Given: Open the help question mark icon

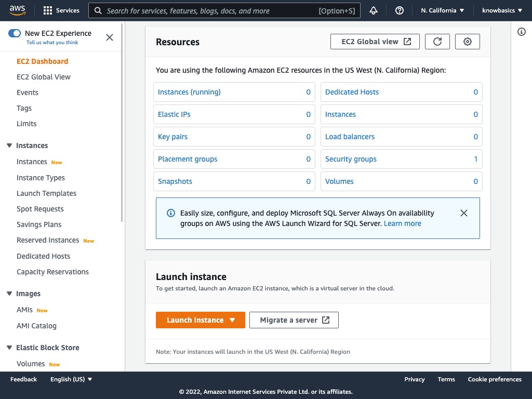Looking at the screenshot, I should pyautogui.click(x=400, y=10).
